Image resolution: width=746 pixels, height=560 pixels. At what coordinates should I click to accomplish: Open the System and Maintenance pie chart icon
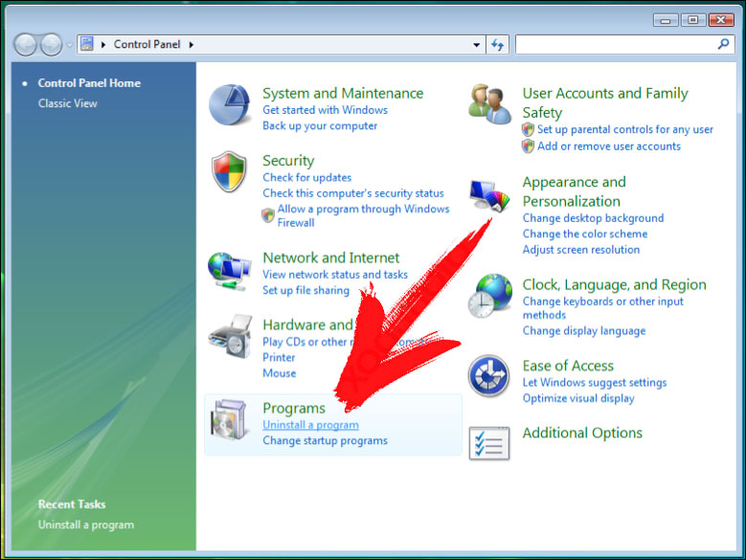(229, 104)
